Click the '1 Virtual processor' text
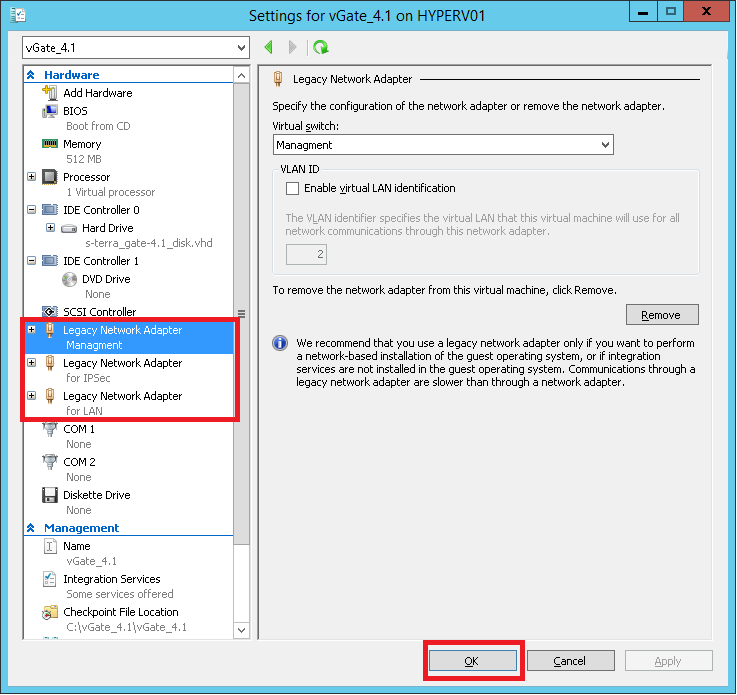Viewport: 737px width, 695px height. [x=110, y=192]
